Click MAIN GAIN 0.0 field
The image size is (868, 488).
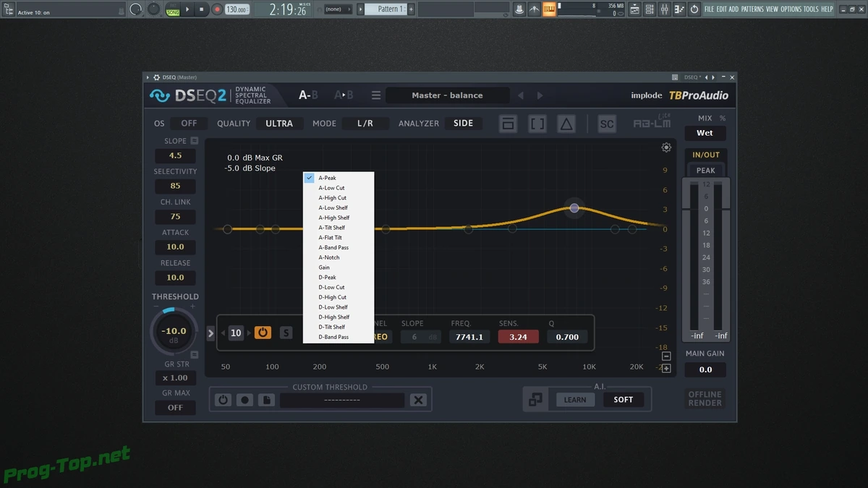(705, 369)
